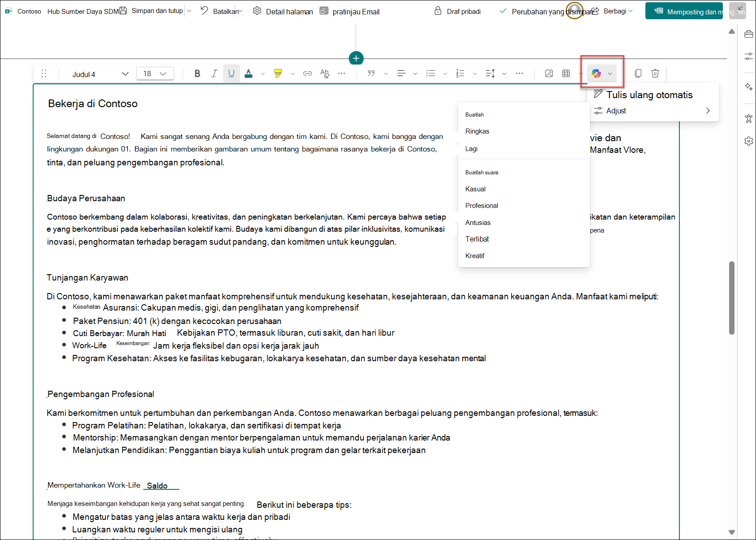Expand the Berbagi share dropdown
The width and height of the screenshot is (756, 540).
[x=631, y=11]
